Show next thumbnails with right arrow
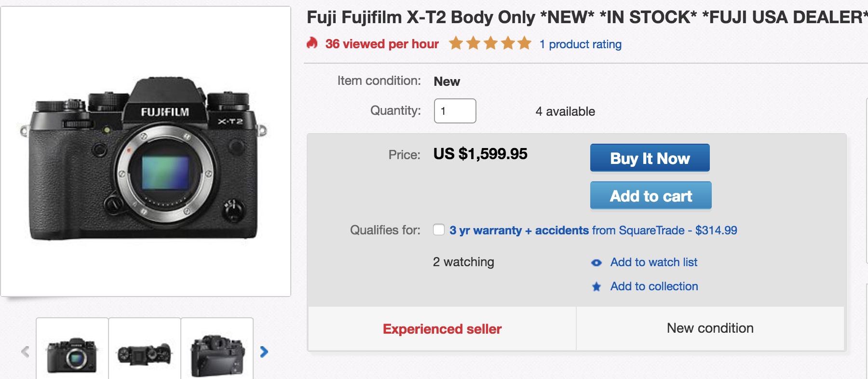The image size is (868, 379). pos(264,352)
